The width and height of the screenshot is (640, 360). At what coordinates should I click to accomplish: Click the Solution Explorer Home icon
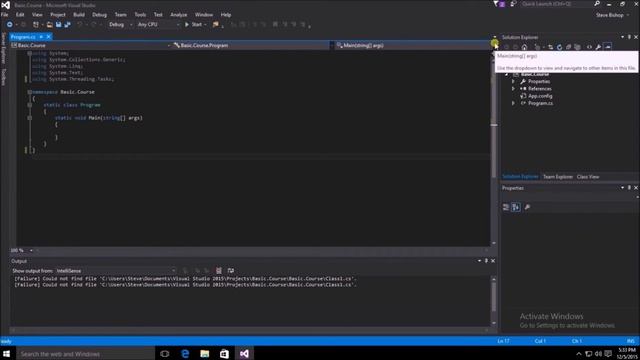coord(524,47)
